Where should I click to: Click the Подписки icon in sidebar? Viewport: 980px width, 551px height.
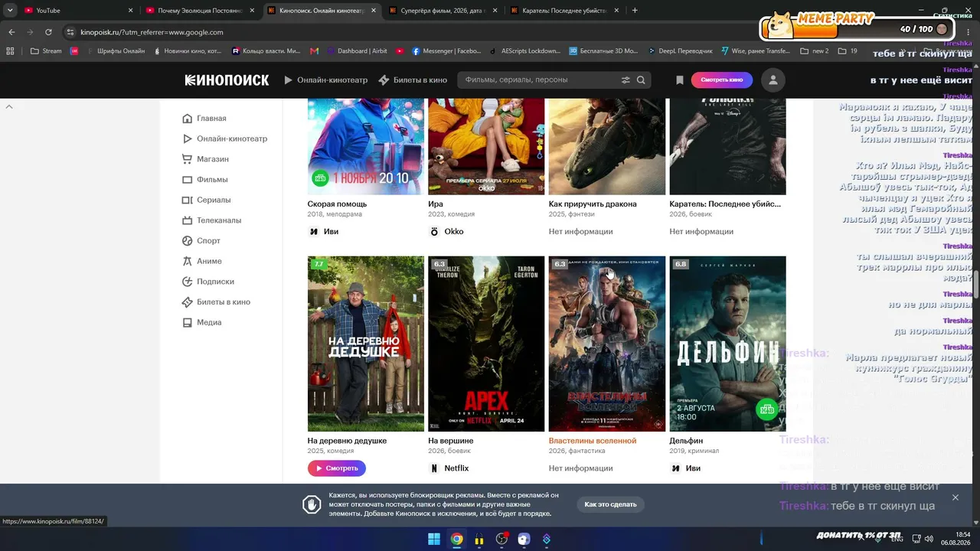click(187, 282)
